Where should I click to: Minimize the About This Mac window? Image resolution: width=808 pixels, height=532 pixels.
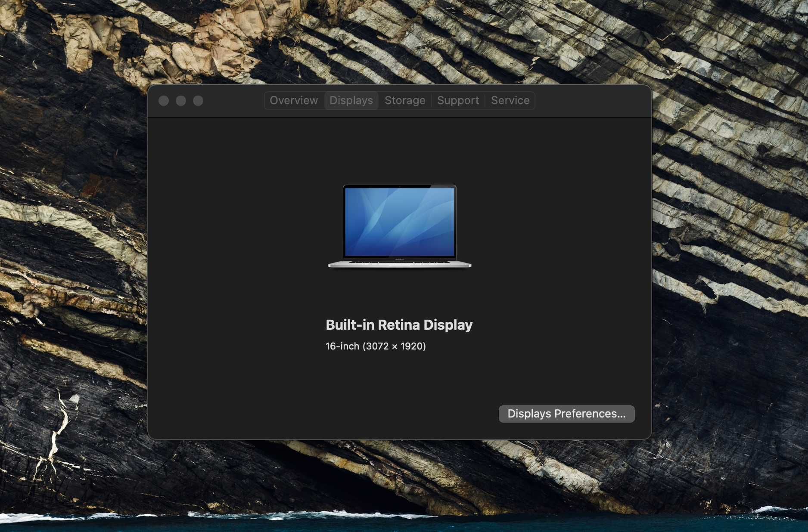point(181,101)
